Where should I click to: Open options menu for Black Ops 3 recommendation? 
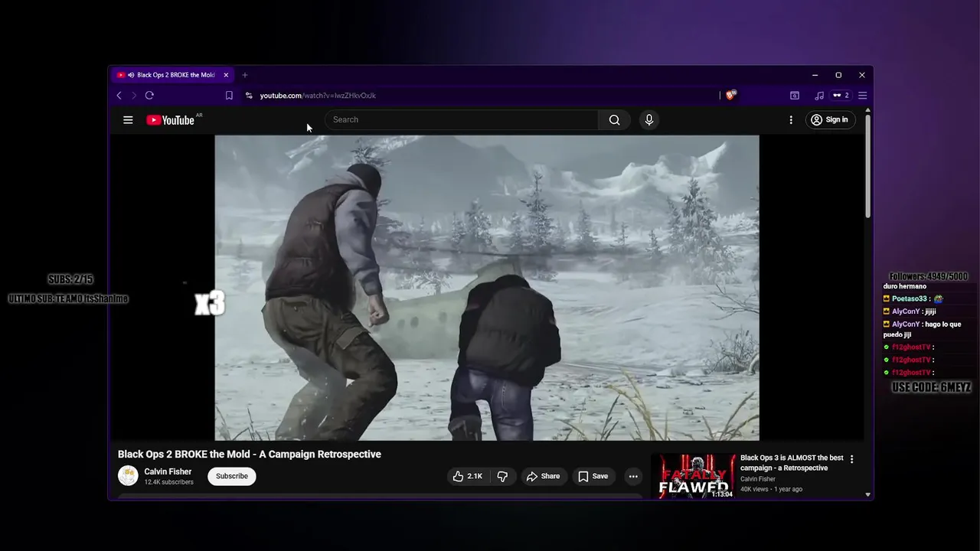(851, 459)
